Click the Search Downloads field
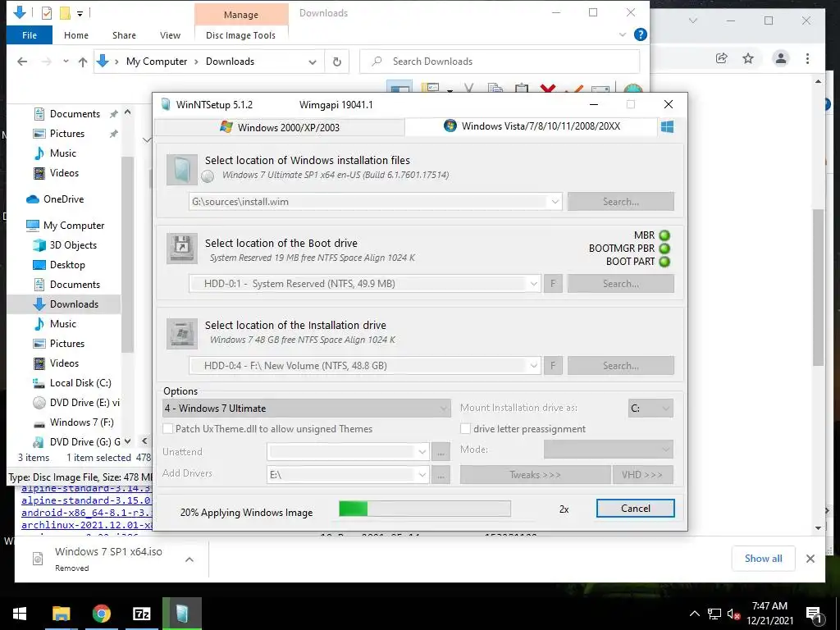The width and height of the screenshot is (840, 630). coord(500,62)
